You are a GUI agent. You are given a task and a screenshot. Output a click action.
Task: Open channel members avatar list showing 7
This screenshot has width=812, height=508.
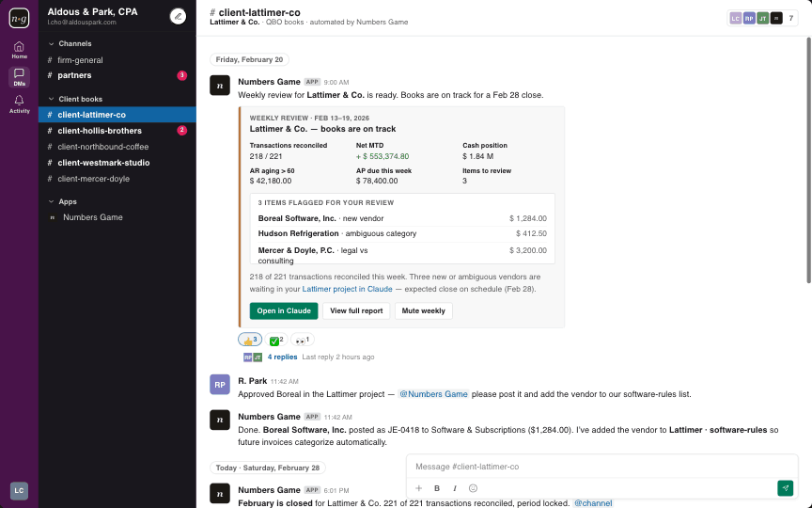[x=762, y=18]
